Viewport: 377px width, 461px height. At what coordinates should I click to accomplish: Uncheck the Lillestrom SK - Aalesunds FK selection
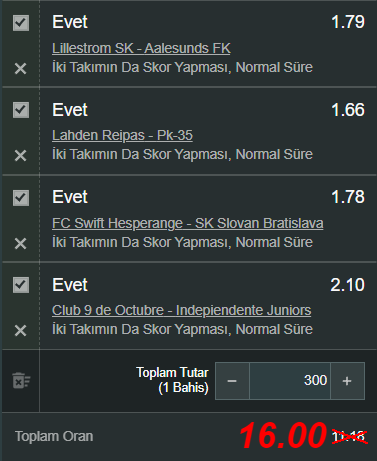pos(21,23)
